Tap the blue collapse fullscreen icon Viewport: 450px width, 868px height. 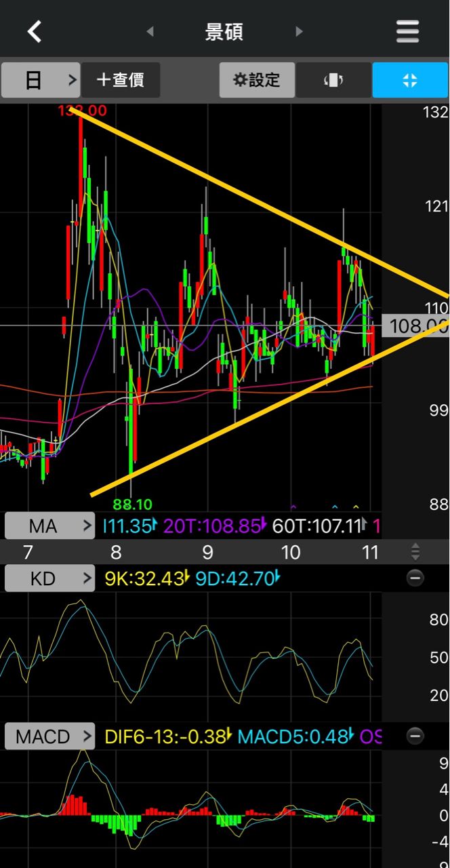[410, 80]
